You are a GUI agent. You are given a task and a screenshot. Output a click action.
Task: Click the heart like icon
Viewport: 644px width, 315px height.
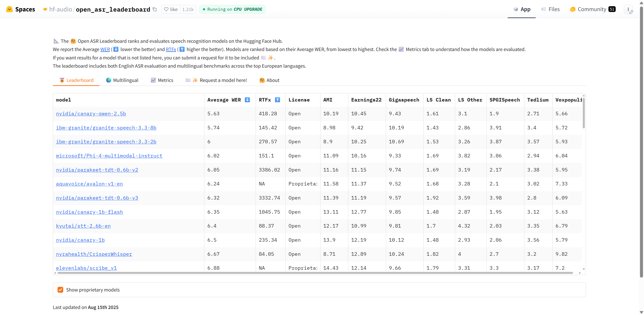click(x=166, y=9)
